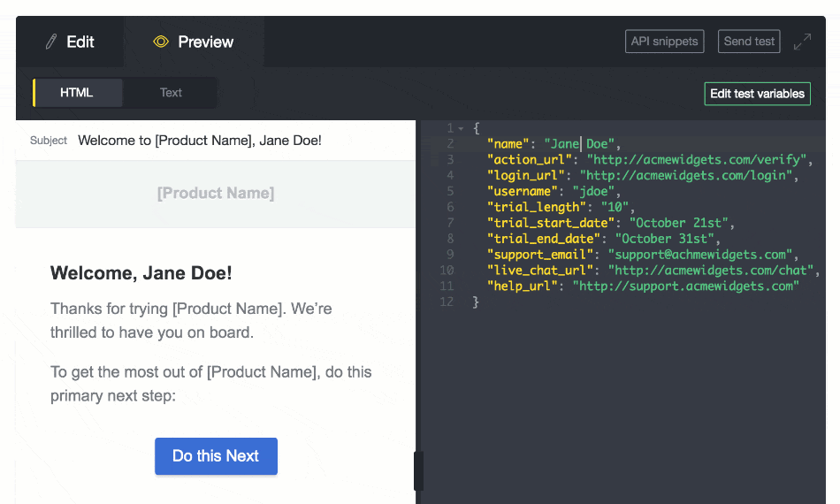Click the "October 31st" value
Screen dimensions: 840x504
click(664, 239)
